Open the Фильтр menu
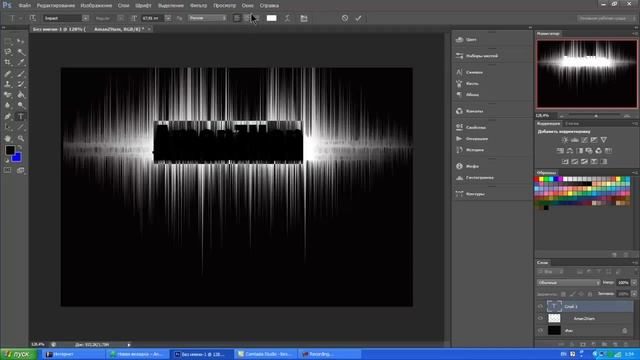Image resolution: width=640 pixels, height=360 pixels. click(x=198, y=6)
